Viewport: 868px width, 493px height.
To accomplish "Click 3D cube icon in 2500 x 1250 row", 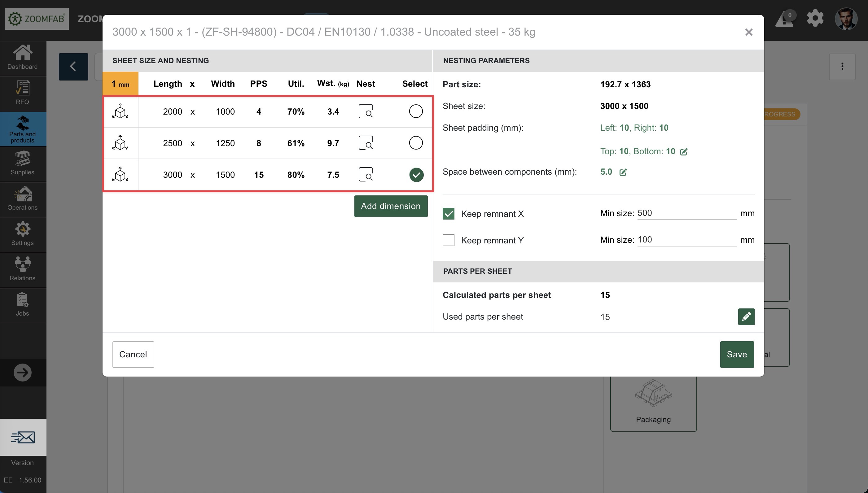I will [120, 143].
